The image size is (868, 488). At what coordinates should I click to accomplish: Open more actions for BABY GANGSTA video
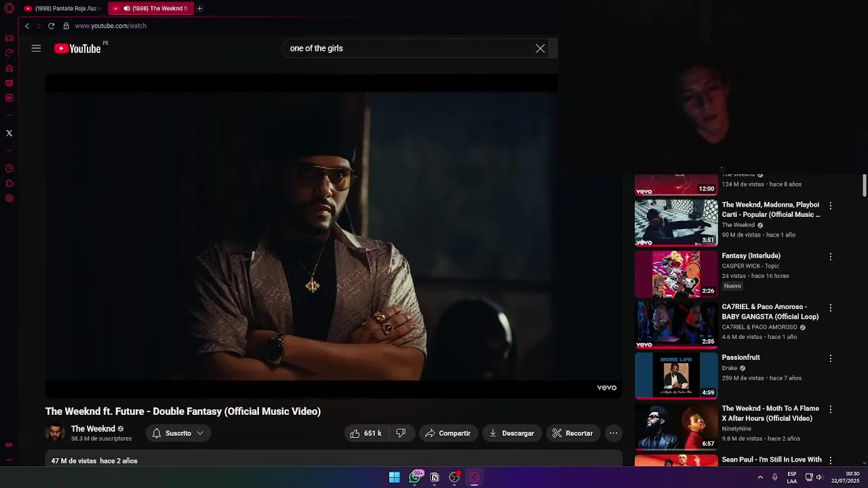(x=830, y=308)
